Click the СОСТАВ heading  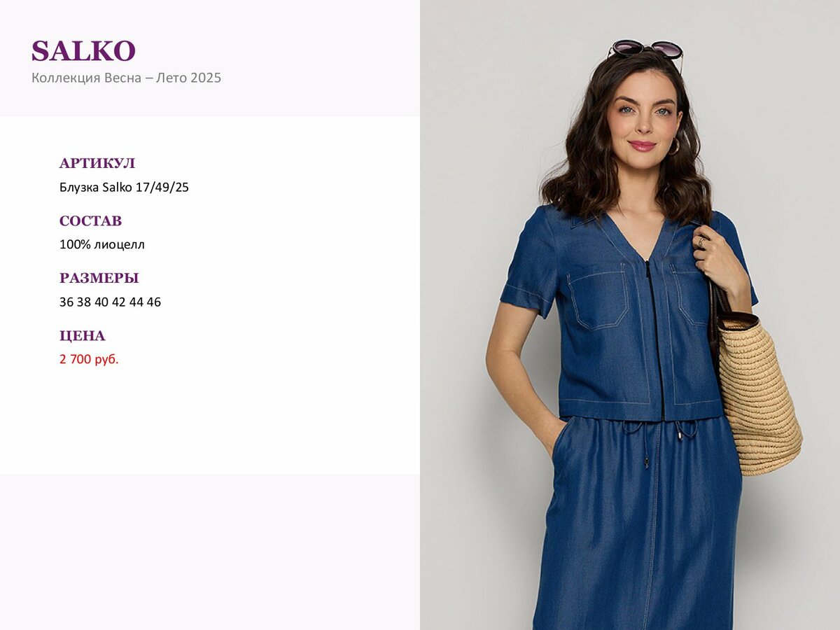(90, 220)
